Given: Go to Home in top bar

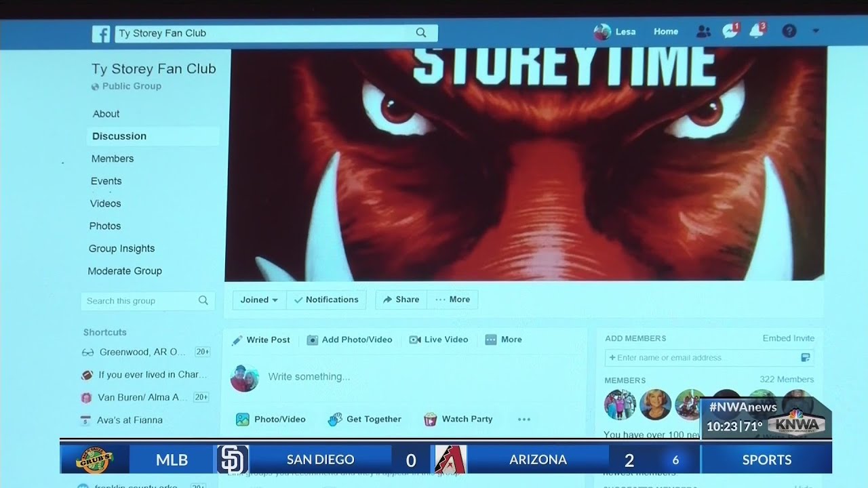Looking at the screenshot, I should pyautogui.click(x=665, y=32).
